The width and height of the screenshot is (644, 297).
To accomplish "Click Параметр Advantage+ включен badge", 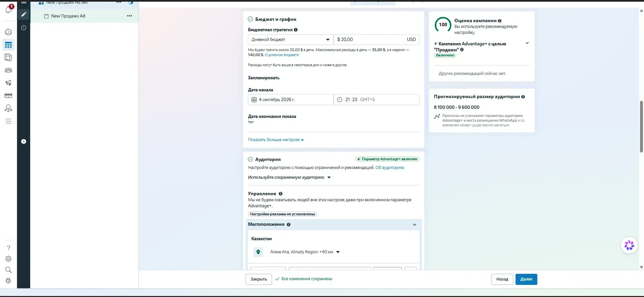I will 387,159.
